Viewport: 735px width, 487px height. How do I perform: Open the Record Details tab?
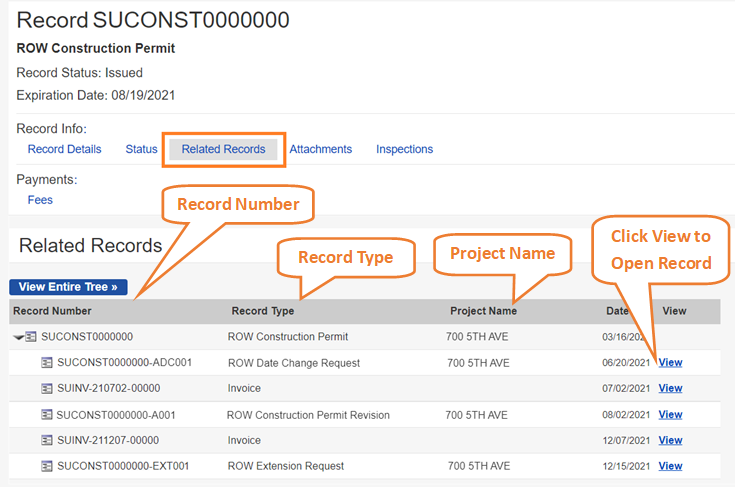[x=64, y=149]
